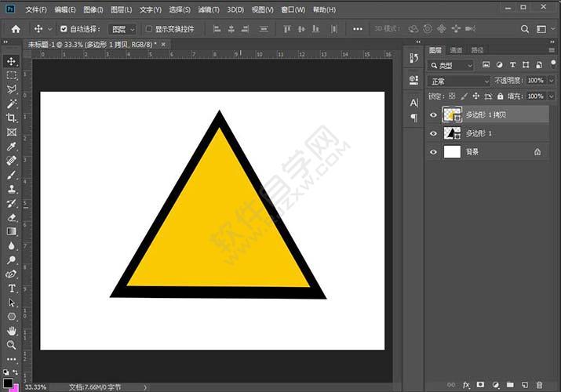Open the 滤镜(T) menu

pyautogui.click(x=209, y=9)
